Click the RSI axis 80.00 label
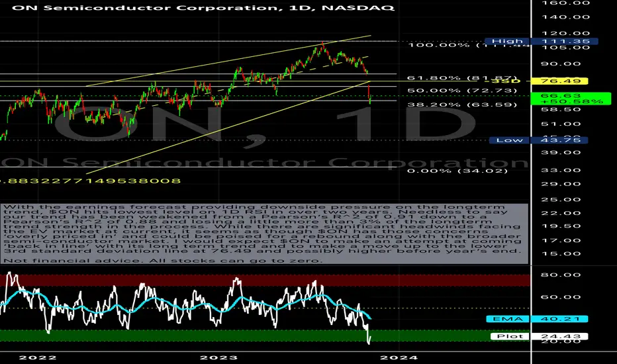 (x=561, y=275)
